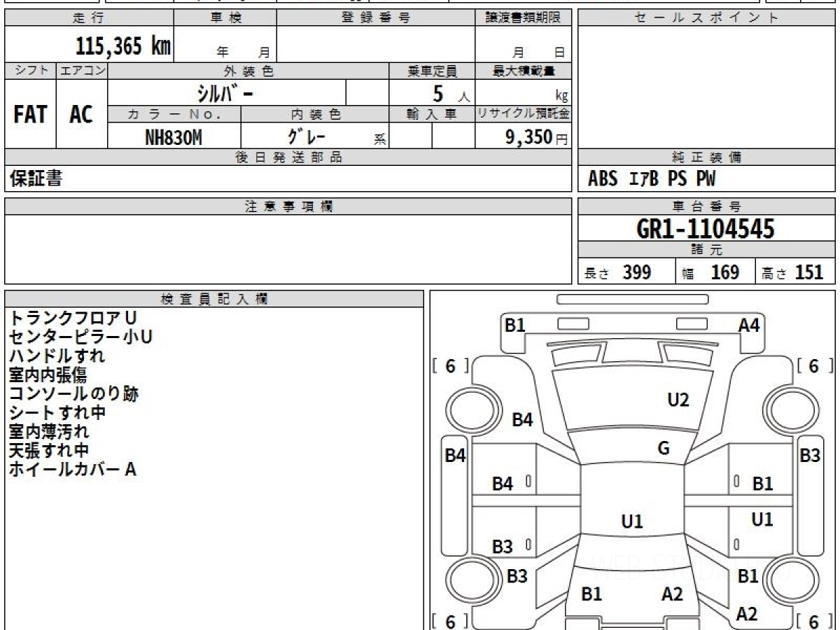The height and width of the screenshot is (630, 840).
Task: Click the 純正装備 heading
Action: point(706,157)
